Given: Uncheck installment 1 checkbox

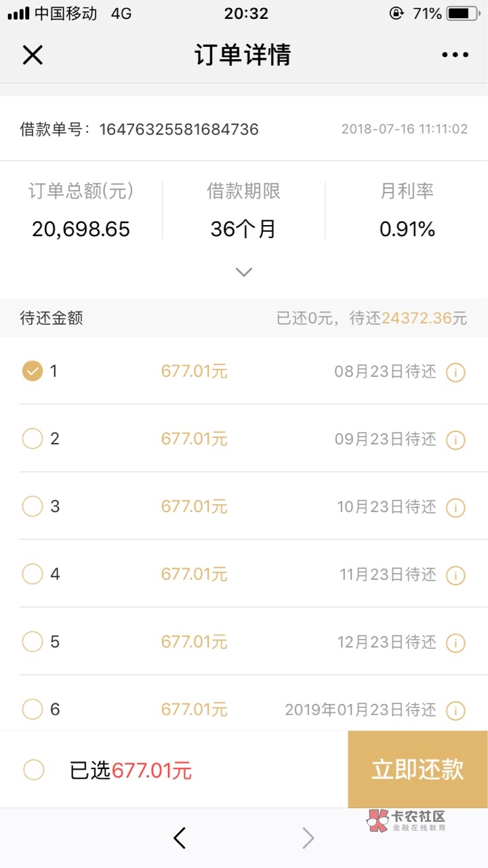Looking at the screenshot, I should [x=33, y=371].
